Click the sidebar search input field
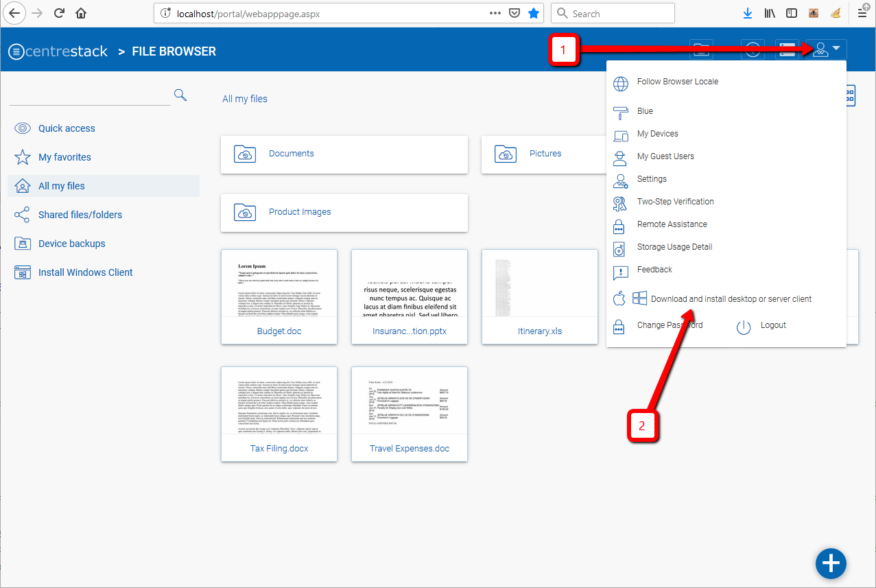876x588 pixels. coord(89,95)
